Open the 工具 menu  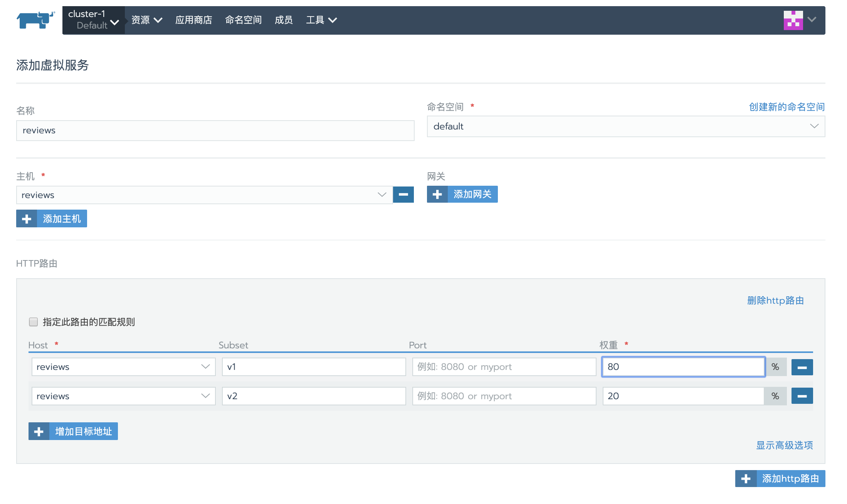(x=321, y=20)
